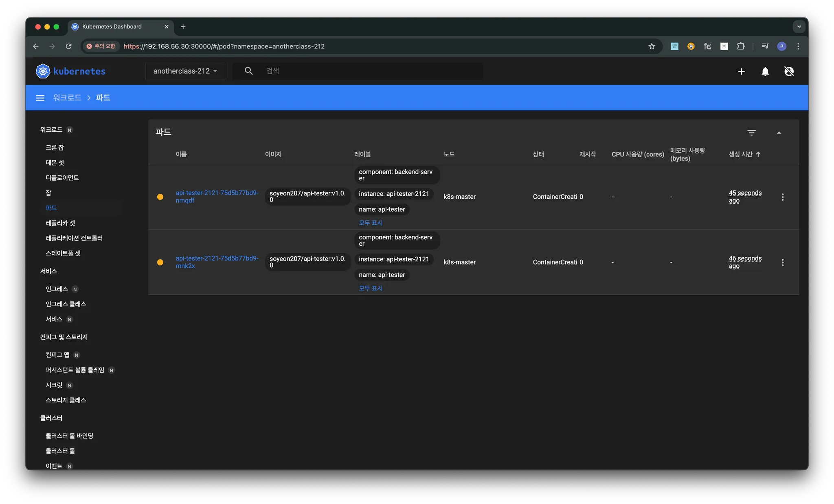Screen dimensions: 834x504
Task: Click the search magnifier icon
Action: click(x=248, y=71)
